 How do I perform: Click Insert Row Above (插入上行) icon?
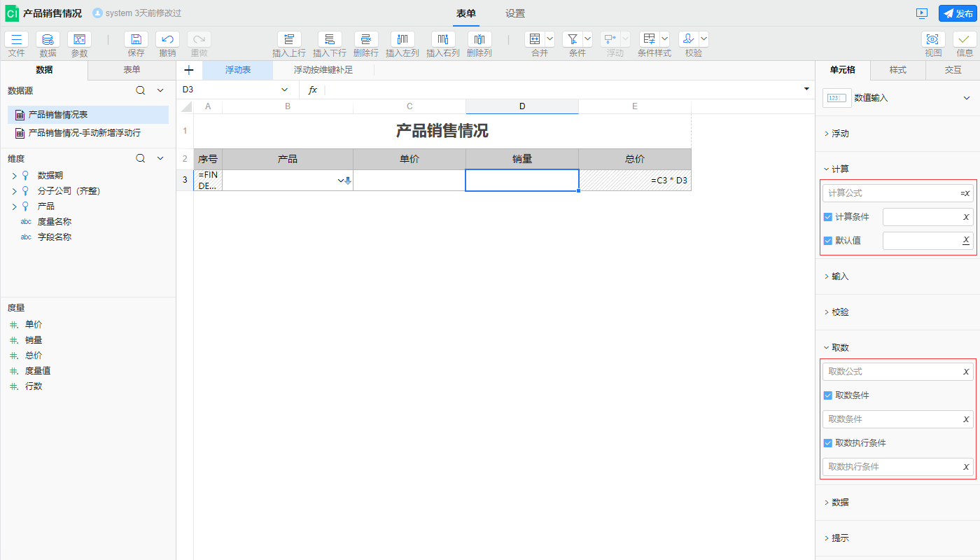(289, 40)
